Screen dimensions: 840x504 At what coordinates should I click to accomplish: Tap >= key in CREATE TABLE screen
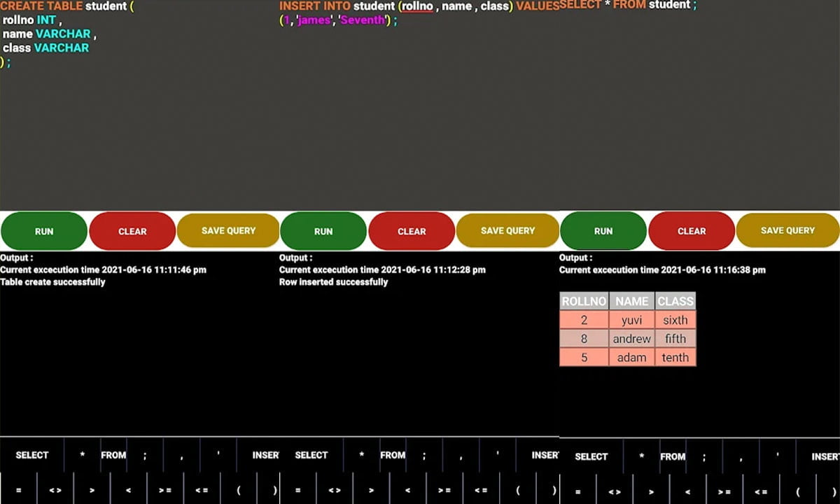click(x=164, y=490)
